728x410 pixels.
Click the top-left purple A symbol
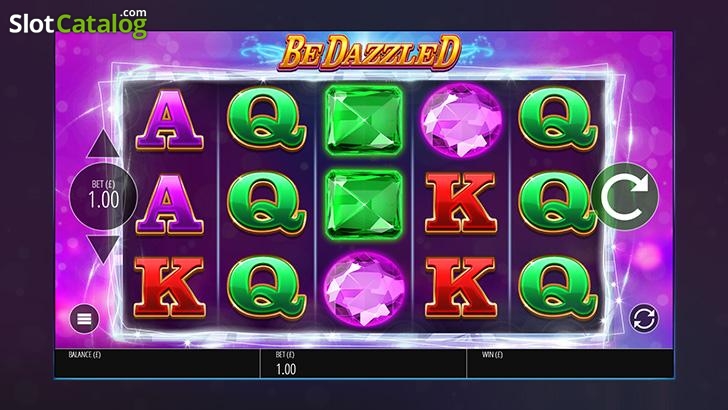point(169,120)
